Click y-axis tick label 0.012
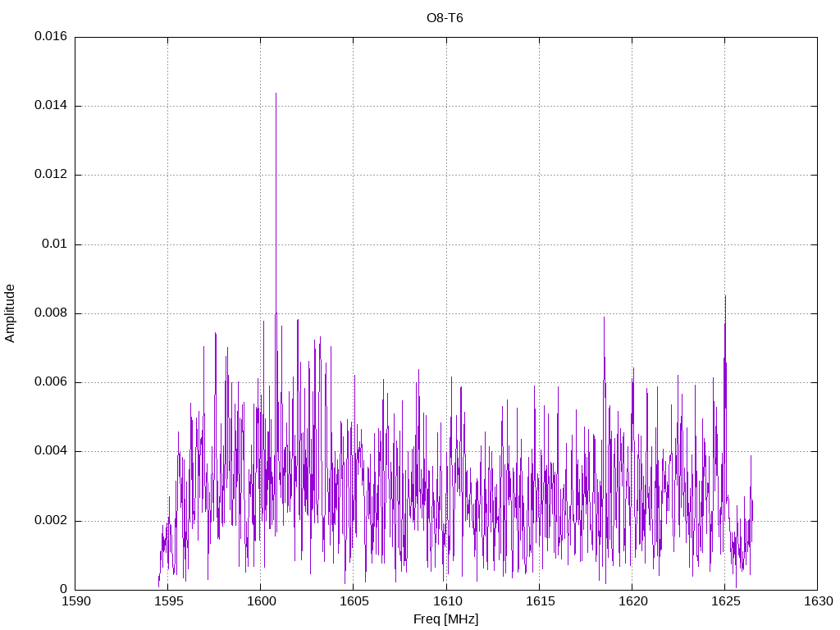This screenshot has width=840, height=630. 51,175
